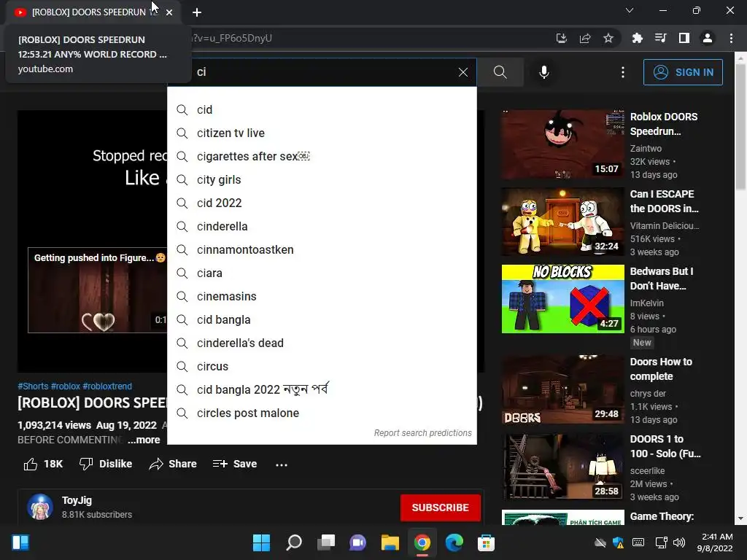Screen dimensions: 747x560
Task: Open Game Theory video title
Action: click(x=662, y=517)
